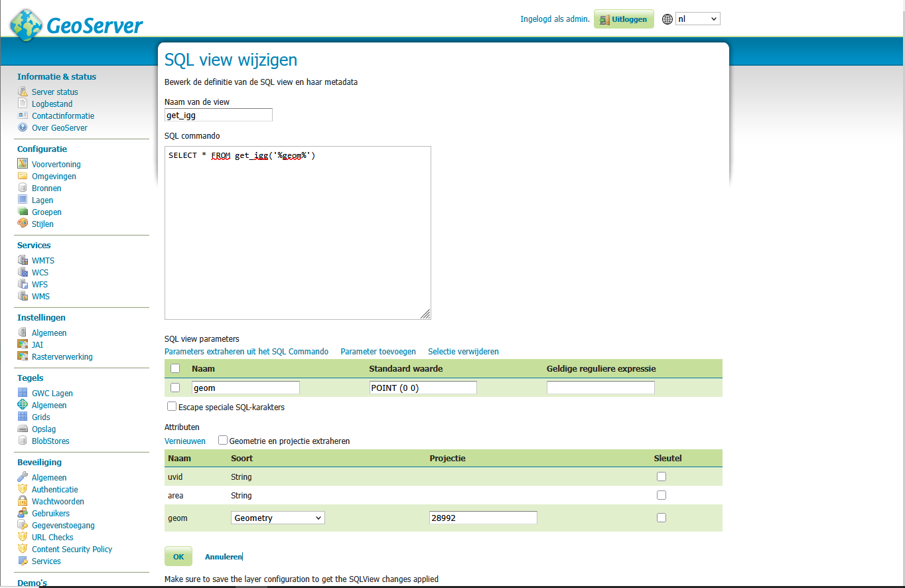This screenshot has width=905, height=588.
Task: Click the projection field containing 28992
Action: [483, 518]
